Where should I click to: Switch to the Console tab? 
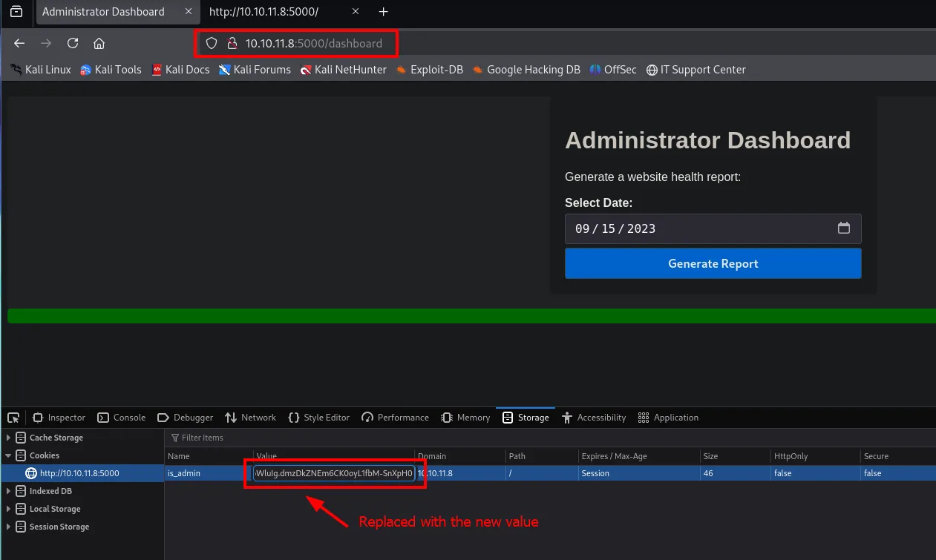122,418
